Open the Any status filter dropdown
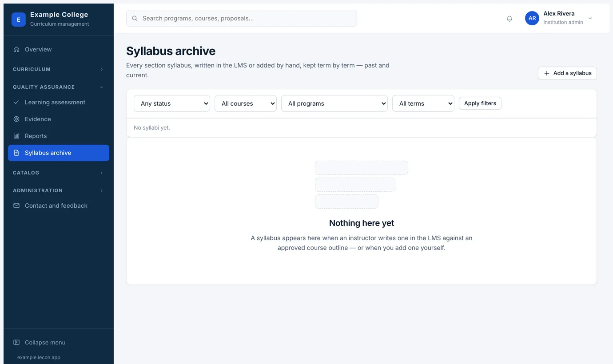The width and height of the screenshot is (613, 364). click(172, 103)
